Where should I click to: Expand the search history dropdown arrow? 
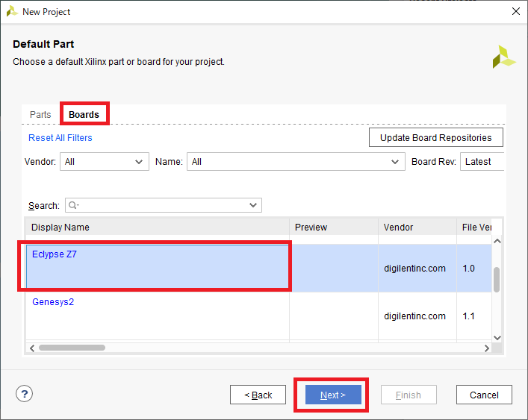tap(253, 205)
